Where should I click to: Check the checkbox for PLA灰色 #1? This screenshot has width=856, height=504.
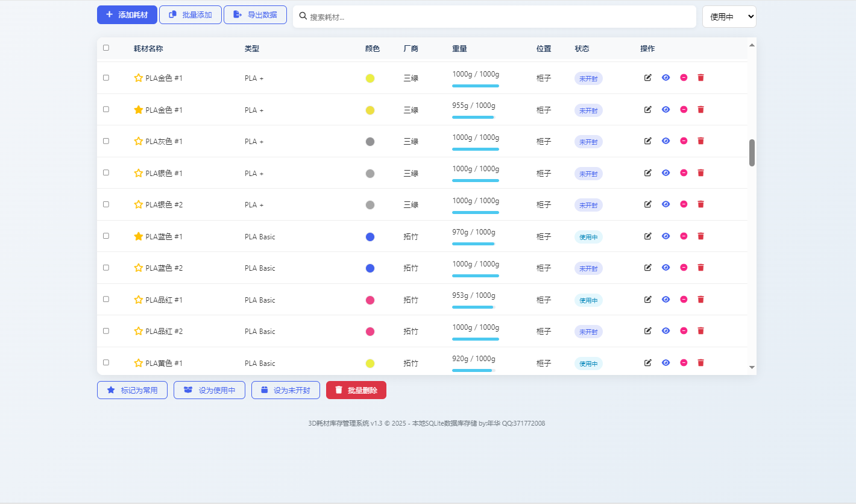pos(106,141)
